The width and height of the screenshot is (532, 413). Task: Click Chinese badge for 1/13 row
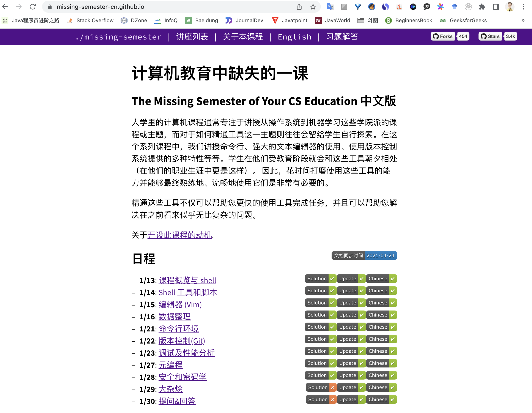pyautogui.click(x=381, y=279)
